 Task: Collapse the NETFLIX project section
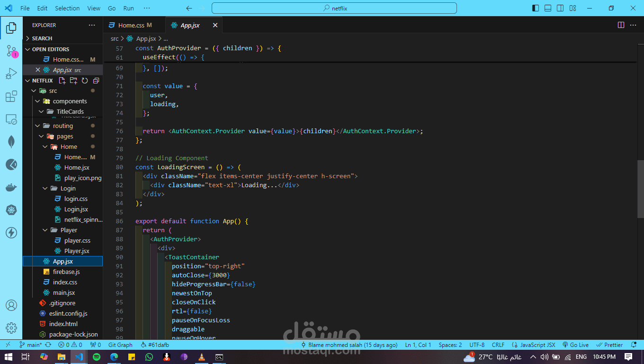click(27, 81)
